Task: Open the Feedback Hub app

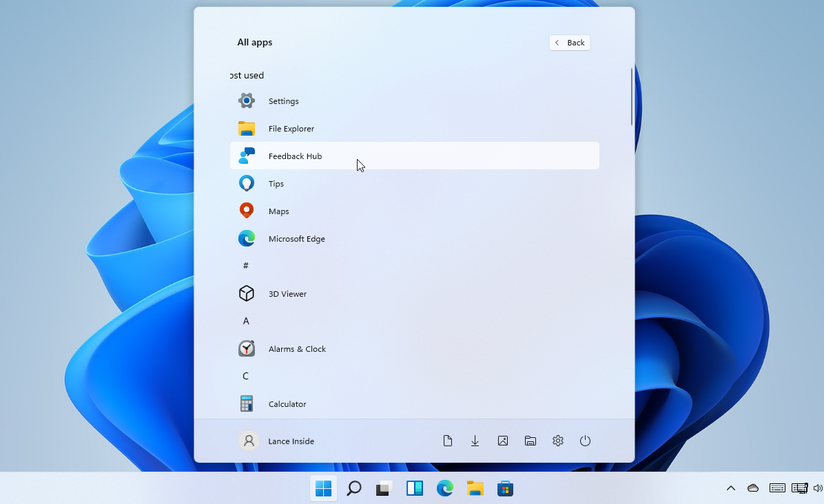Action: [x=414, y=156]
